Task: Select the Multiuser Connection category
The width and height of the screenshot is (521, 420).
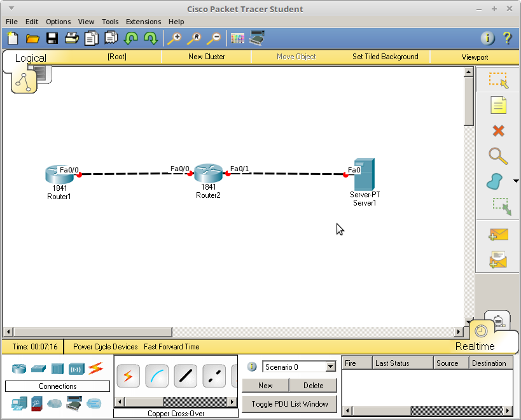Action: click(x=94, y=403)
